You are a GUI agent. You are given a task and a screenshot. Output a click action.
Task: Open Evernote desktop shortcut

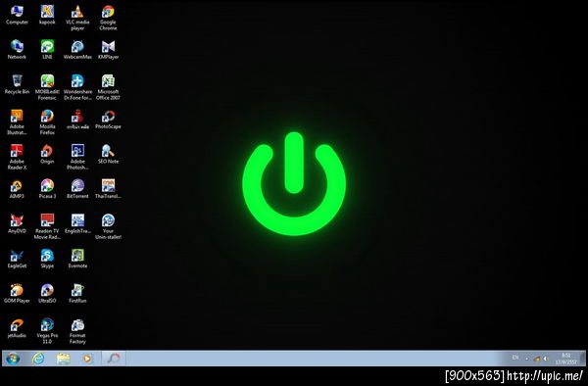tap(77, 259)
